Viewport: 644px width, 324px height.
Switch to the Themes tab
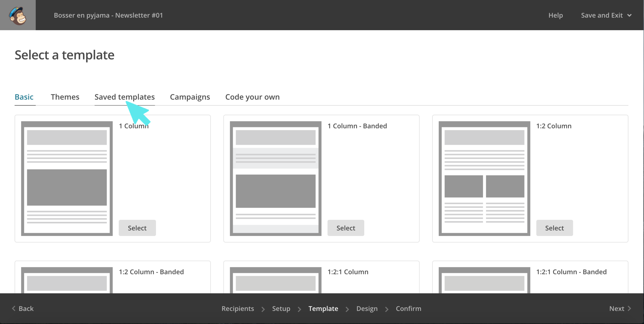coord(65,97)
